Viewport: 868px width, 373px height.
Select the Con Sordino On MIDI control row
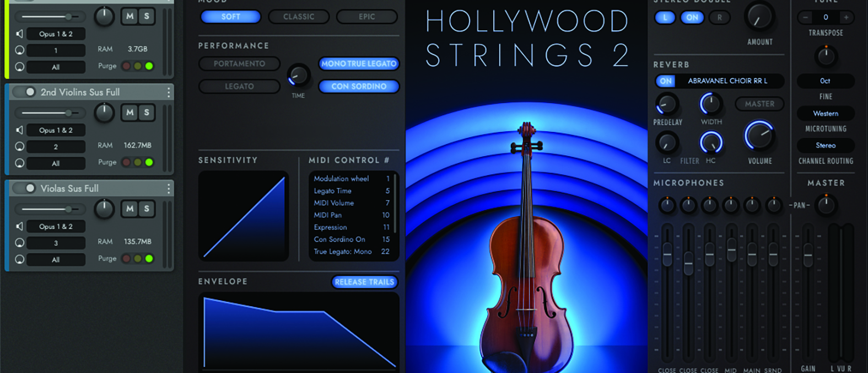pos(352,239)
